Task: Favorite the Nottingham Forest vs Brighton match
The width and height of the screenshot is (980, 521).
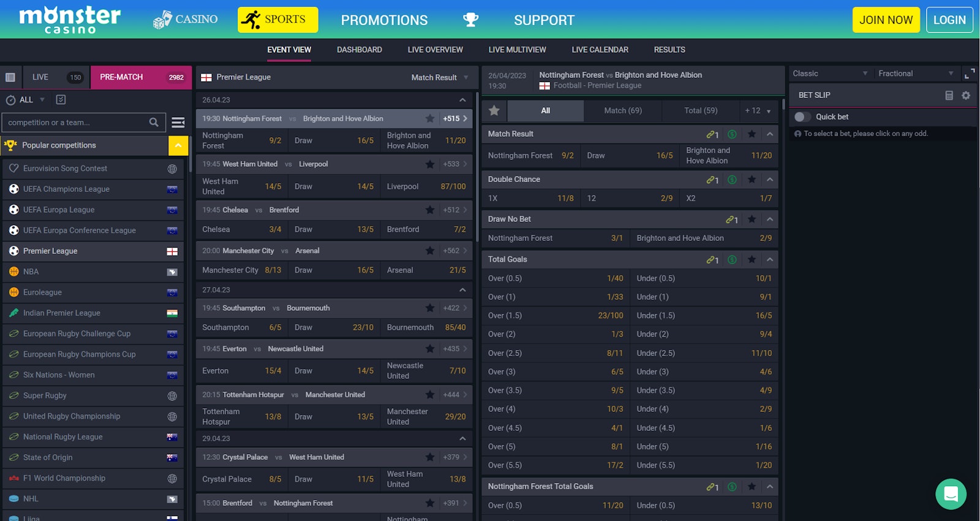Action: click(x=430, y=118)
